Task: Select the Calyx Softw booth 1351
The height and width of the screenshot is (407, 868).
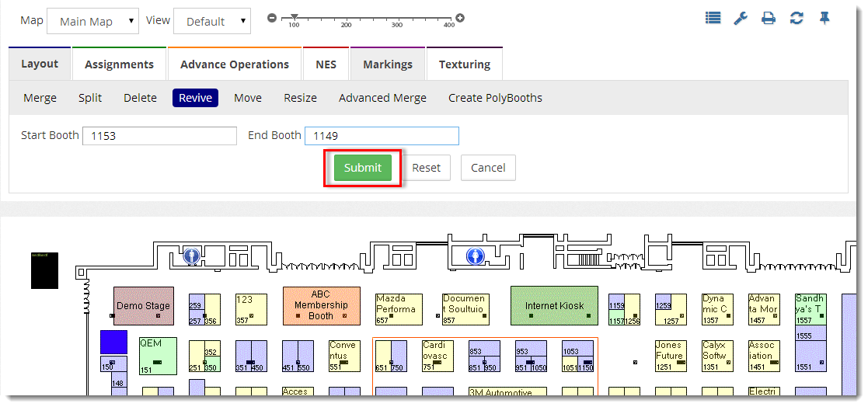Action: pos(717,356)
